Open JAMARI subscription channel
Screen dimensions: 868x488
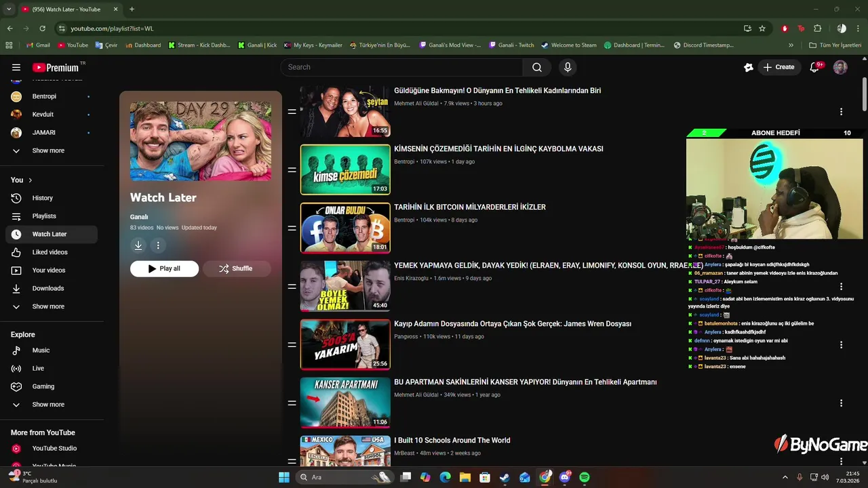(x=51, y=133)
